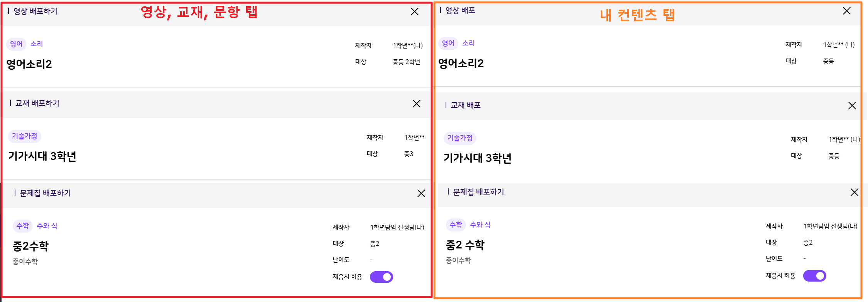
Task: Click the 영어 tag in 영상 배포하기
Action: (16, 44)
